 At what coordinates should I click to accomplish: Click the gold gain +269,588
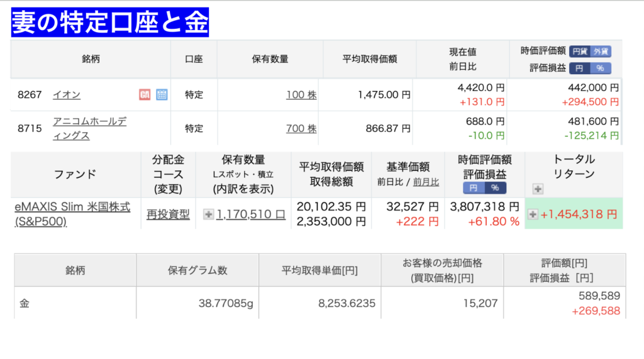click(x=596, y=311)
